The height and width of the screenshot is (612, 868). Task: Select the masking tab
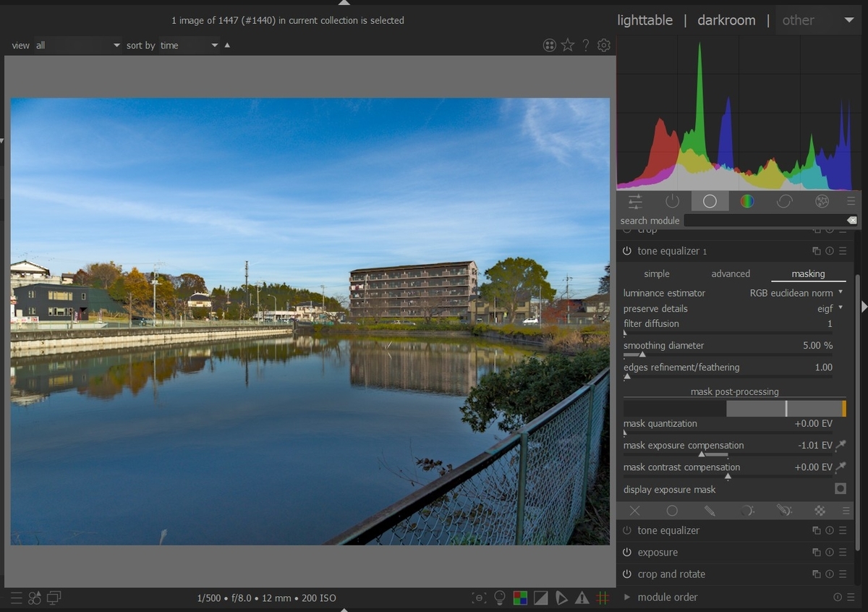coord(808,274)
